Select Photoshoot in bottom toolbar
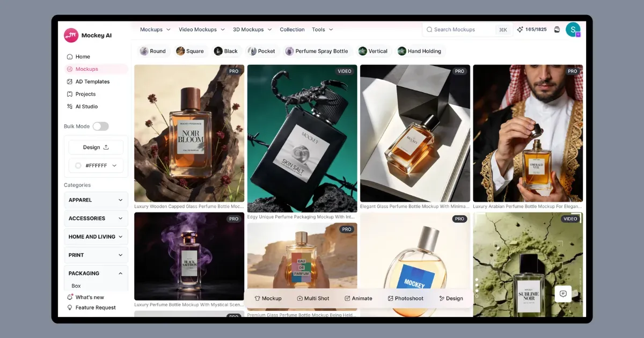The image size is (644, 338). [405, 298]
